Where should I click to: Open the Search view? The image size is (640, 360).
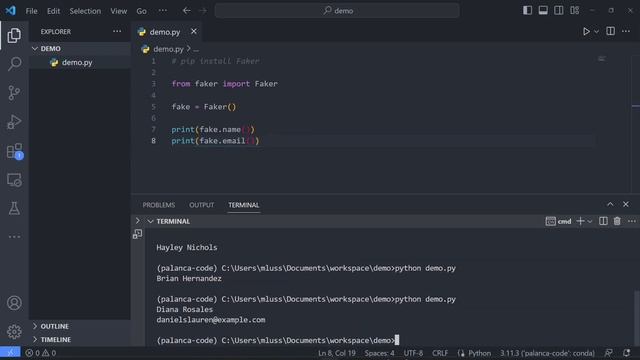click(14, 64)
